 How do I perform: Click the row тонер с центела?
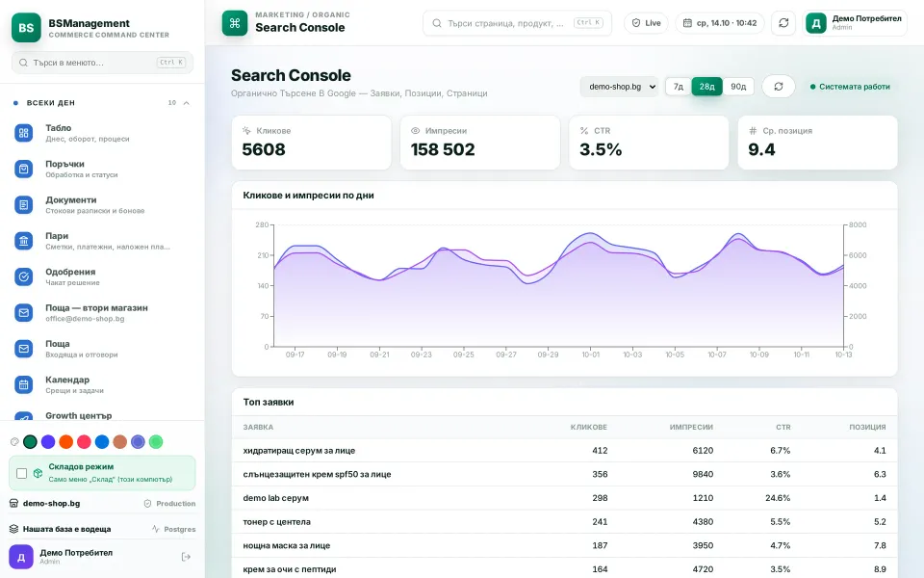(x=565, y=522)
